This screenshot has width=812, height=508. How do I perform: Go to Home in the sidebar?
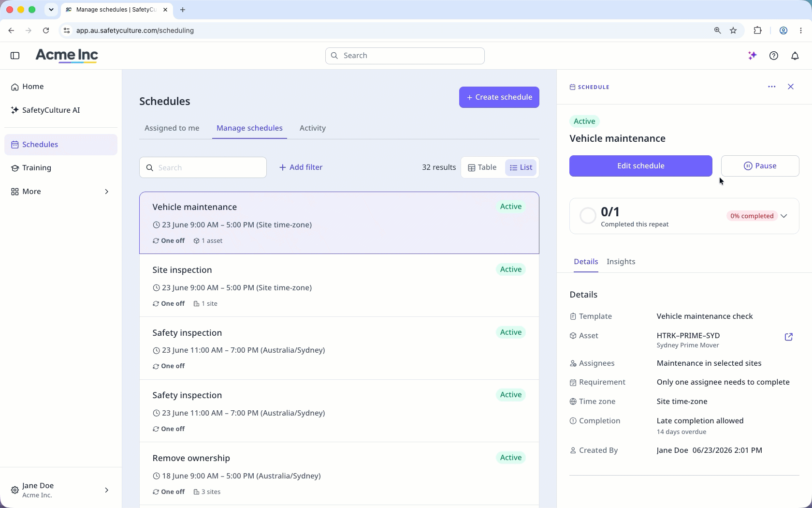(x=61, y=87)
